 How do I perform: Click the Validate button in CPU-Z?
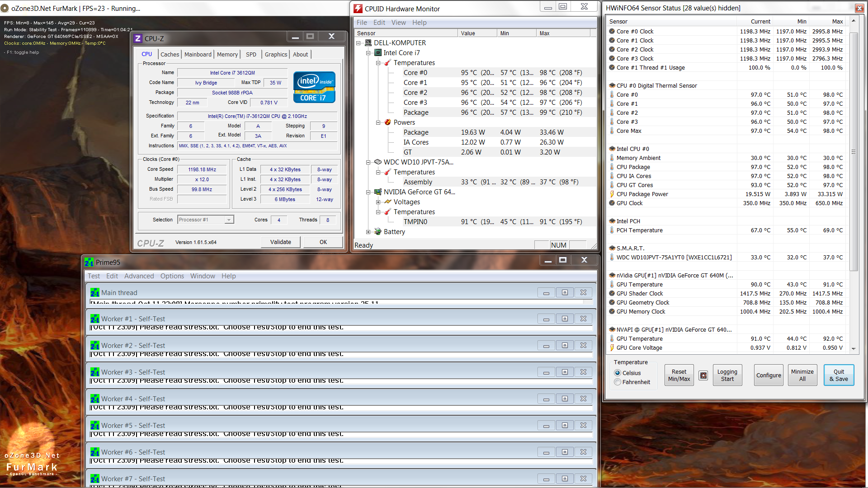pos(281,242)
